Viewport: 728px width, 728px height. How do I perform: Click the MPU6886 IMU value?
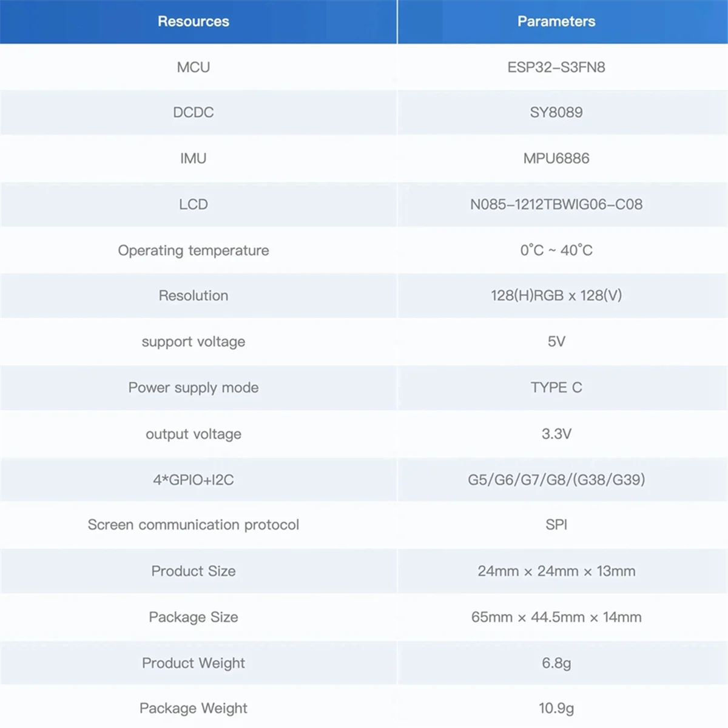[x=556, y=158]
